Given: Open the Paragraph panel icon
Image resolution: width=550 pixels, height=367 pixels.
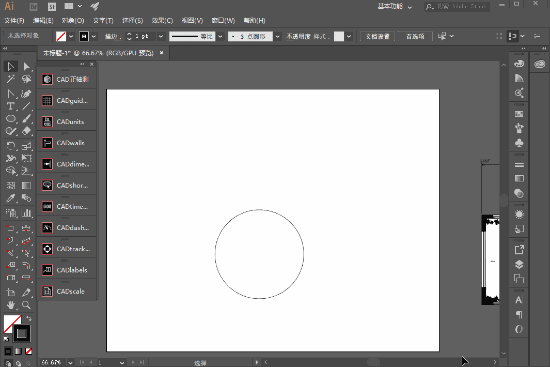Looking at the screenshot, I should click(x=519, y=315).
